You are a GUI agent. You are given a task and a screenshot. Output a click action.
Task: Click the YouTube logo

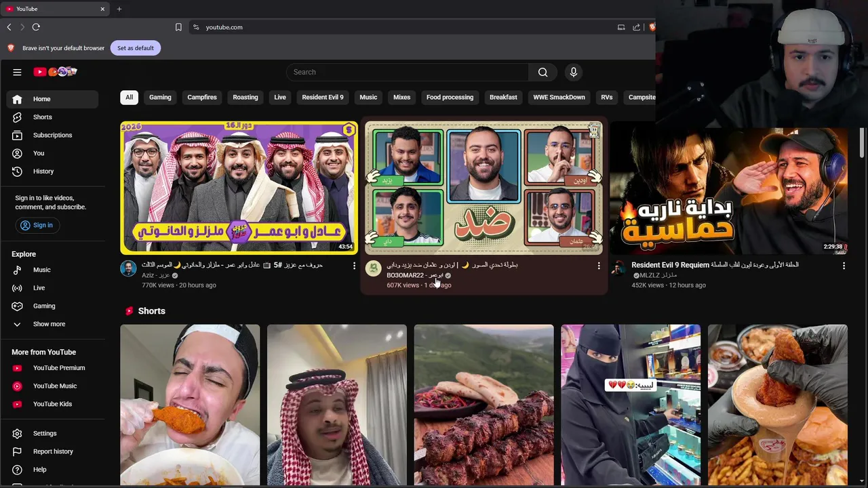[56, 72]
